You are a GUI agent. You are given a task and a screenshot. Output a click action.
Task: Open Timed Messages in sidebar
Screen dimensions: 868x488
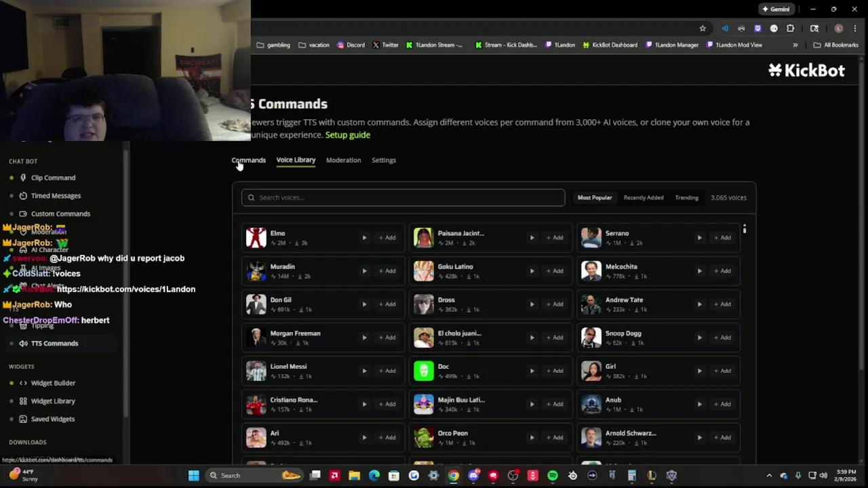click(56, 196)
